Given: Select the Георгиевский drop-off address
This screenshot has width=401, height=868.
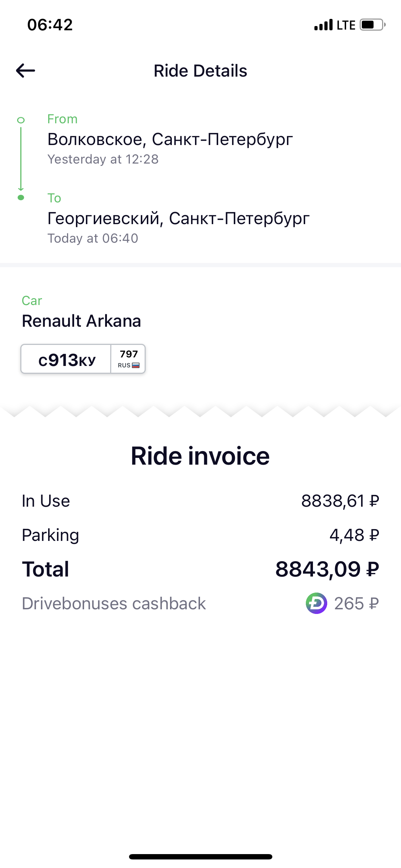Looking at the screenshot, I should pos(178,218).
